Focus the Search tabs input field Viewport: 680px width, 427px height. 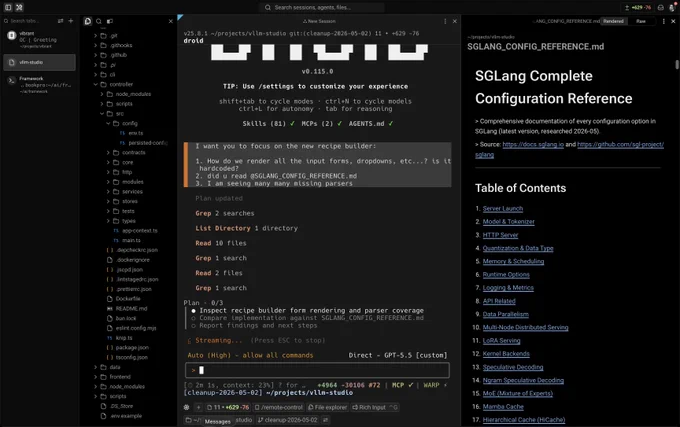click(29, 21)
